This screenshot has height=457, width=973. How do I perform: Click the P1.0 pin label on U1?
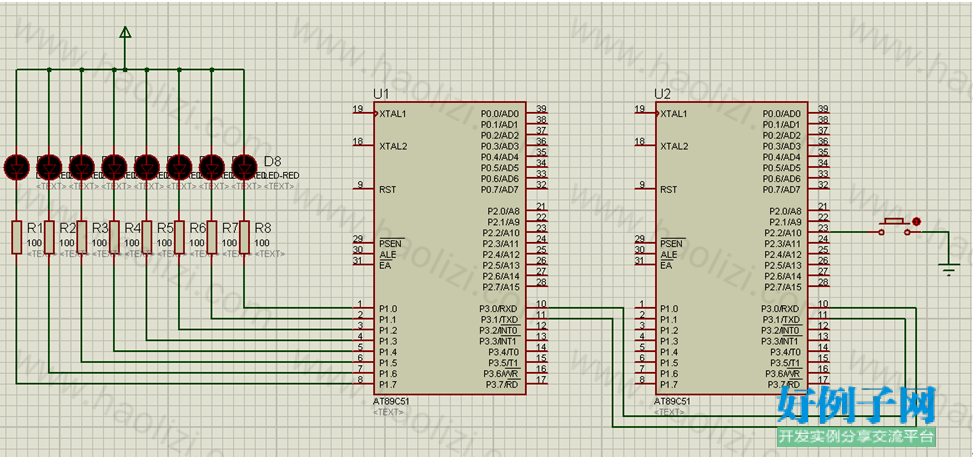pyautogui.click(x=388, y=309)
